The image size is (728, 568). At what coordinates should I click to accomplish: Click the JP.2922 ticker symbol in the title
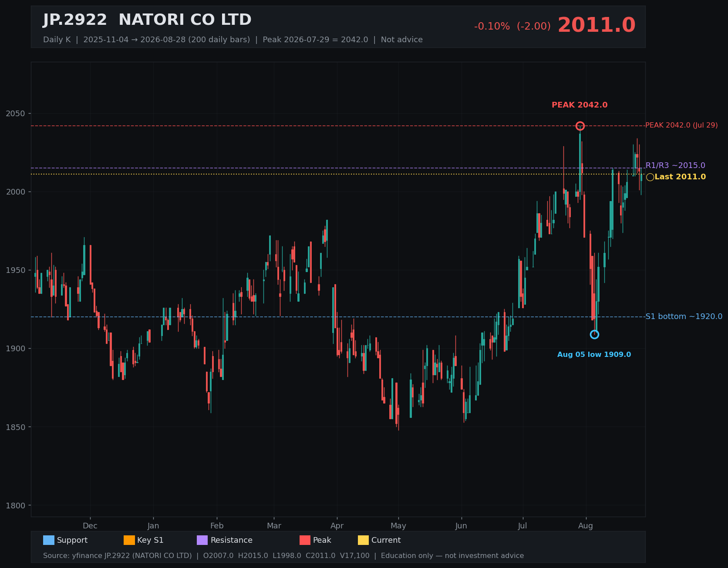pos(75,20)
